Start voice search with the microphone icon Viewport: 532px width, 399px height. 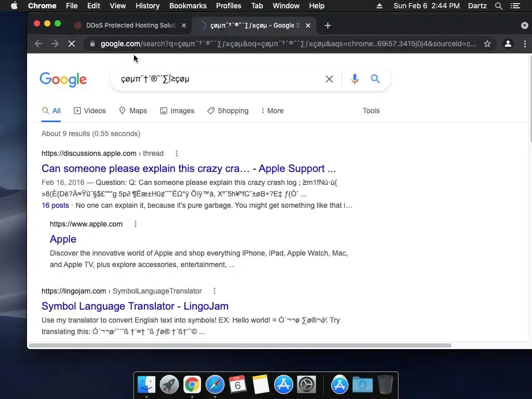coord(354,79)
